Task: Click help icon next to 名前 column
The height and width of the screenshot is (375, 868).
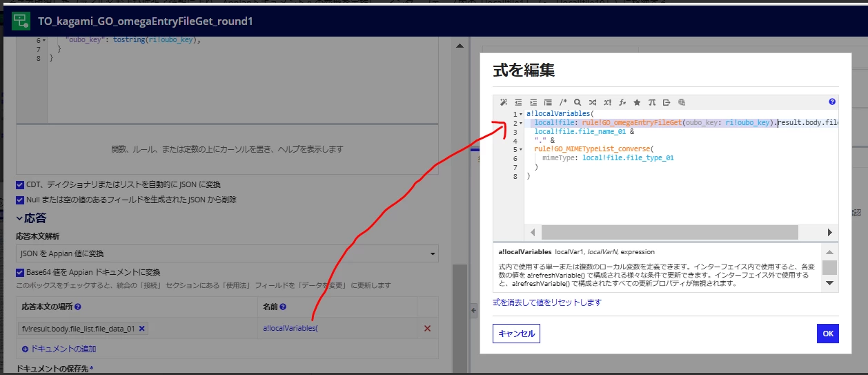Action: click(x=283, y=307)
